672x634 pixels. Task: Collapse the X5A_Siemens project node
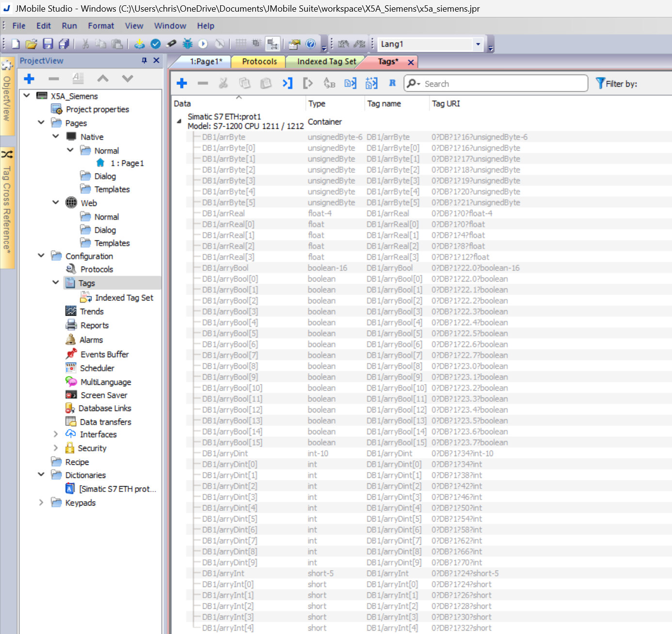click(x=27, y=95)
